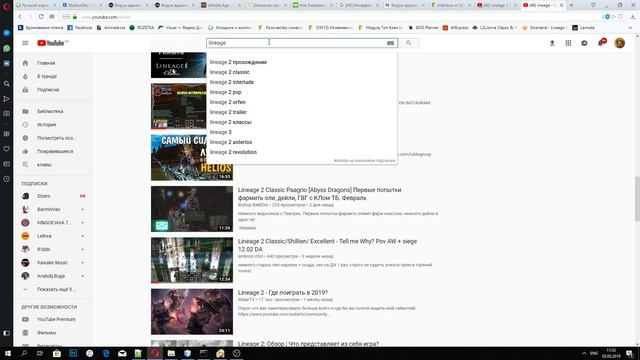This screenshot has height=360, width=640.
Task: Open the snapshot camera icon in sidebar
Action: coord(7,113)
